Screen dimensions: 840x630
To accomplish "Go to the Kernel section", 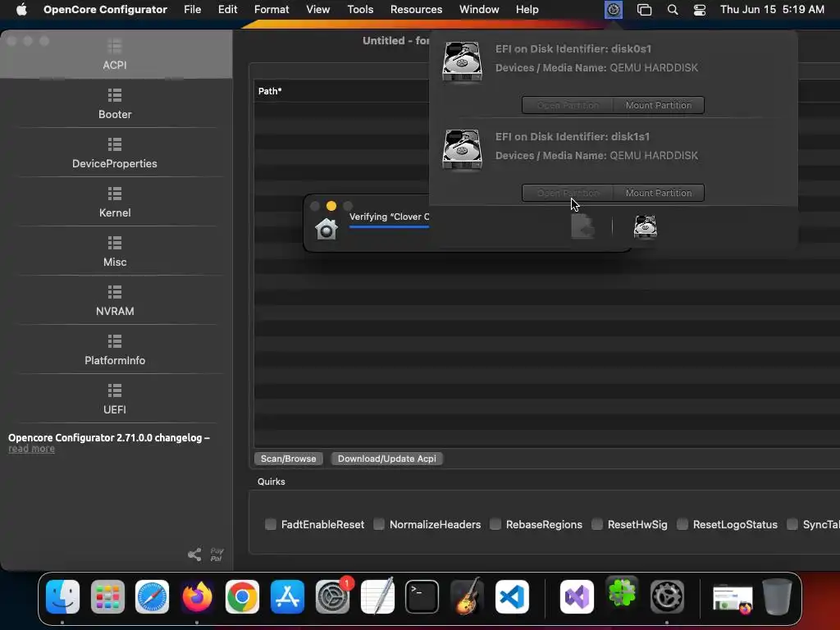I will coord(115,203).
